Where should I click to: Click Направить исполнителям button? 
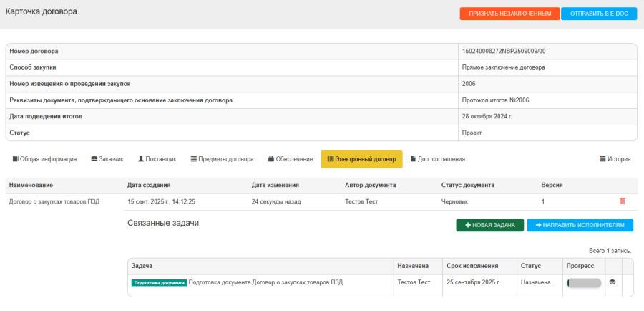coord(580,225)
